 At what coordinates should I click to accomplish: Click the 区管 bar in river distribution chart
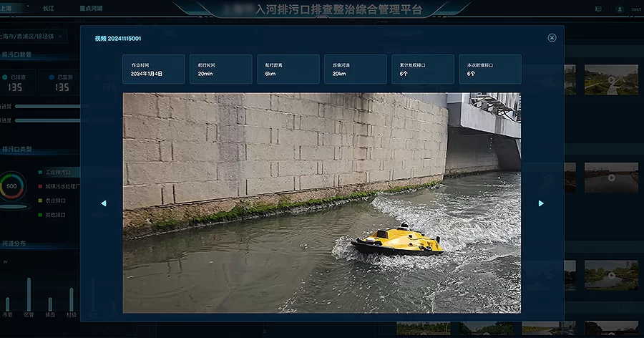[x=29, y=295]
